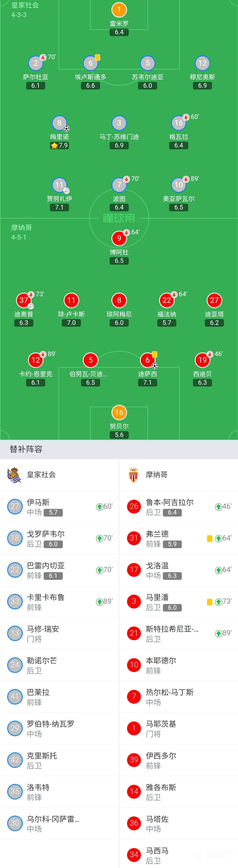This screenshot has height=868, width=238.
Task: Click the 摩纳哥 4-5-1 formation label
Action: 22,232
